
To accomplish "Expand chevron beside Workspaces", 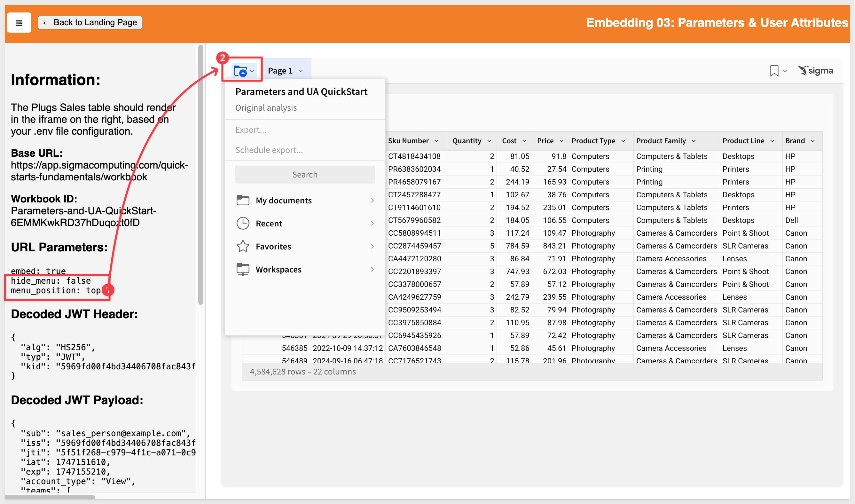I will click(x=373, y=269).
